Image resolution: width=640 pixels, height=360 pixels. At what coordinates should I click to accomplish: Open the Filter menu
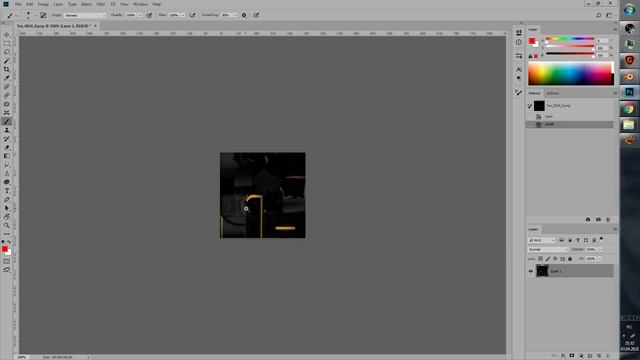(101, 4)
